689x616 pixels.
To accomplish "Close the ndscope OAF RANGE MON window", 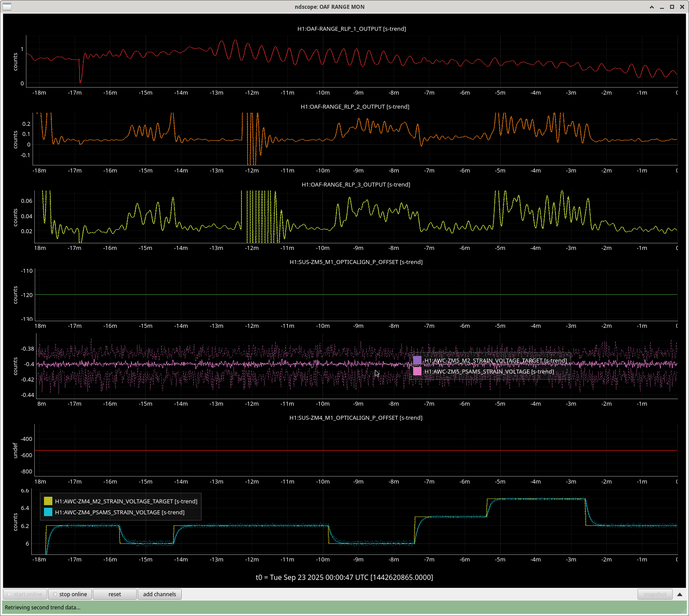I will tap(682, 7).
